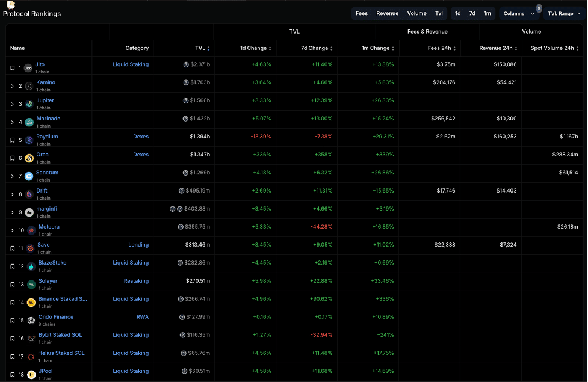
Task: Open the Jito protocol link
Action: point(40,64)
